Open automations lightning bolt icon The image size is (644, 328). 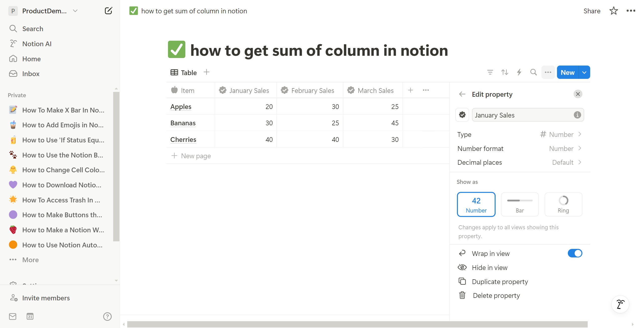[519, 72]
